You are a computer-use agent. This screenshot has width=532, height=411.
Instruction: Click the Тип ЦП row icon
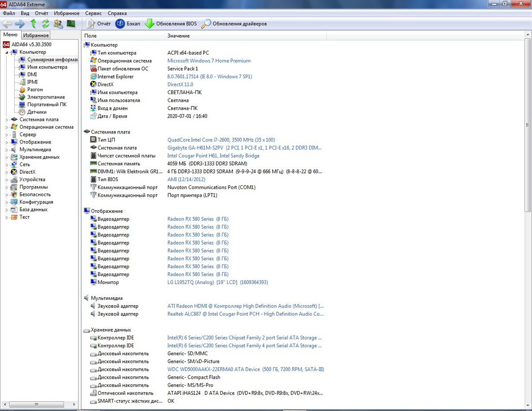94,140
